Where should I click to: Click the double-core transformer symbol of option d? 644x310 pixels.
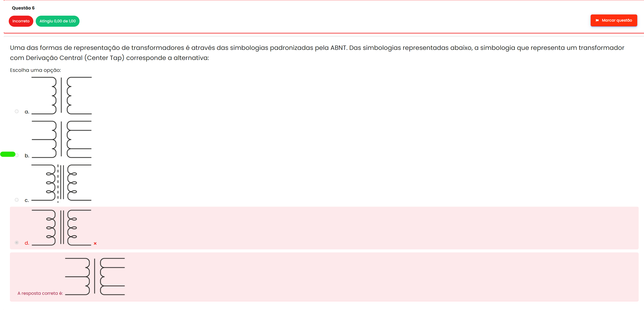coord(61,228)
